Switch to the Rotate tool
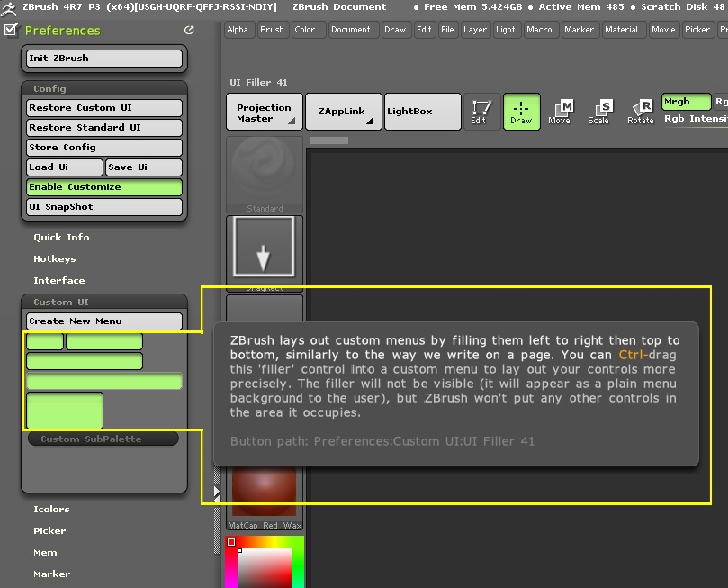Screen dimensions: 728x588 640,112
